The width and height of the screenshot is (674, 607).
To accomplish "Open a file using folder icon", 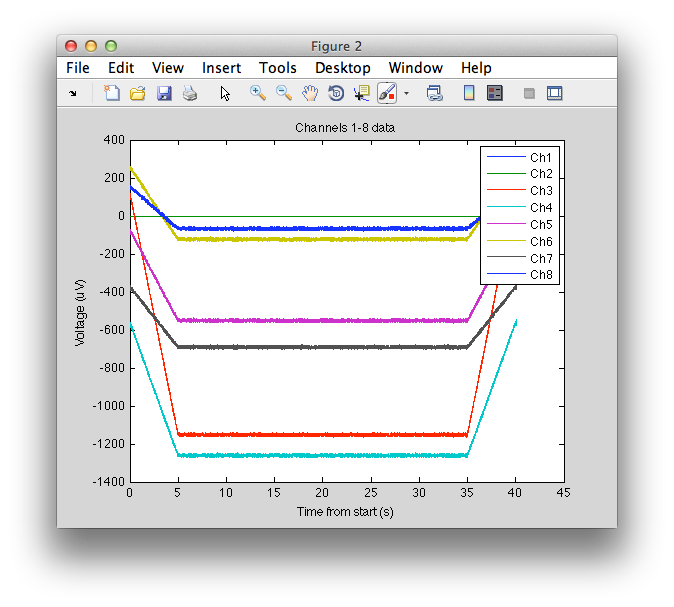I will pos(138,93).
